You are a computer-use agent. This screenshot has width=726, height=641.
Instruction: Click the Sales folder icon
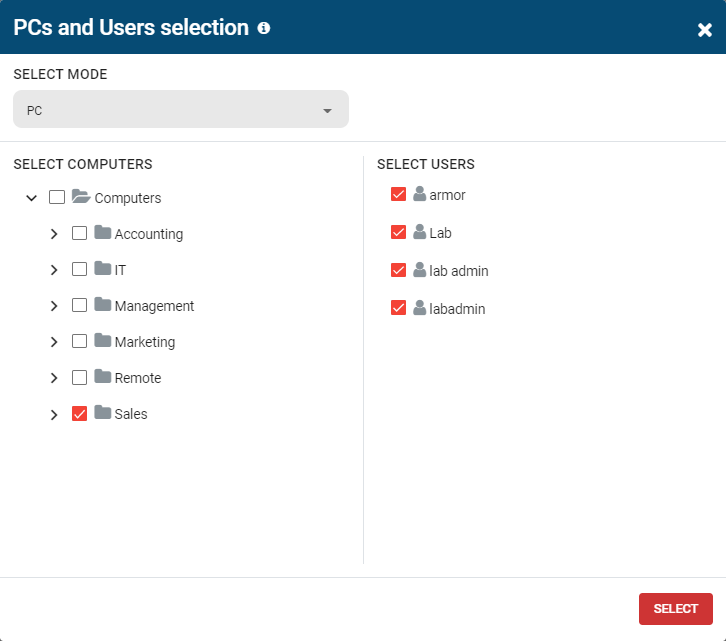pyautogui.click(x=102, y=413)
